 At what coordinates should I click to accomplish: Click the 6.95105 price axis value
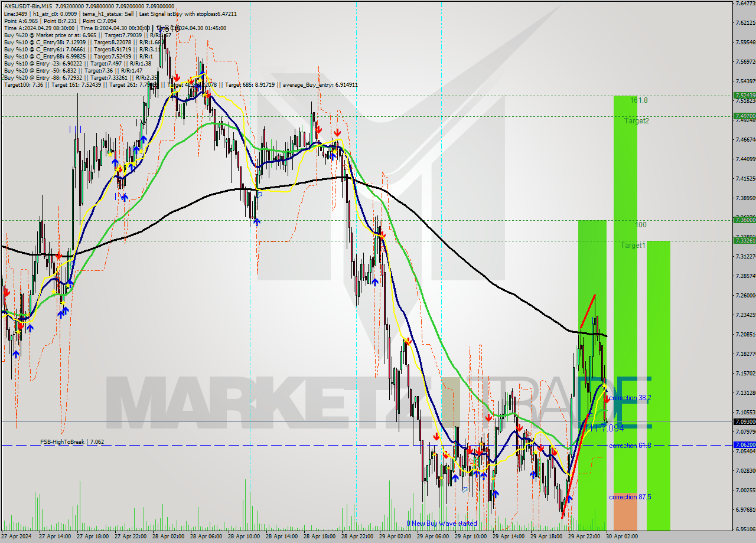tap(745, 529)
